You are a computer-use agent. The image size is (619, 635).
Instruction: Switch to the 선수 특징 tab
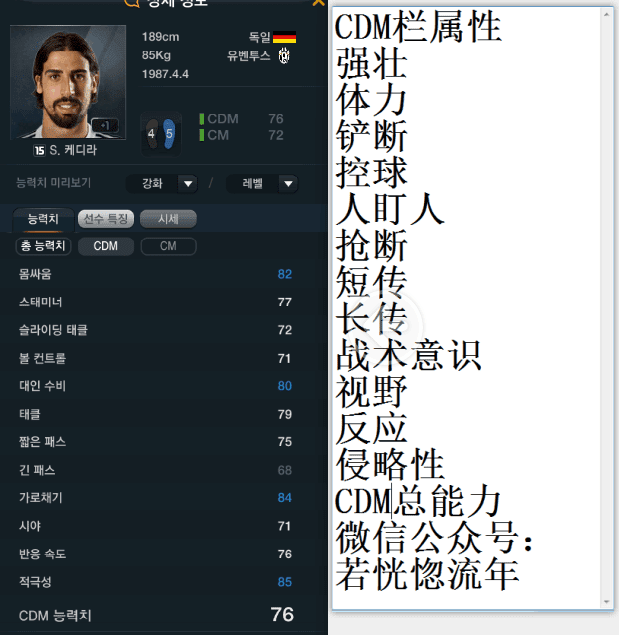106,219
